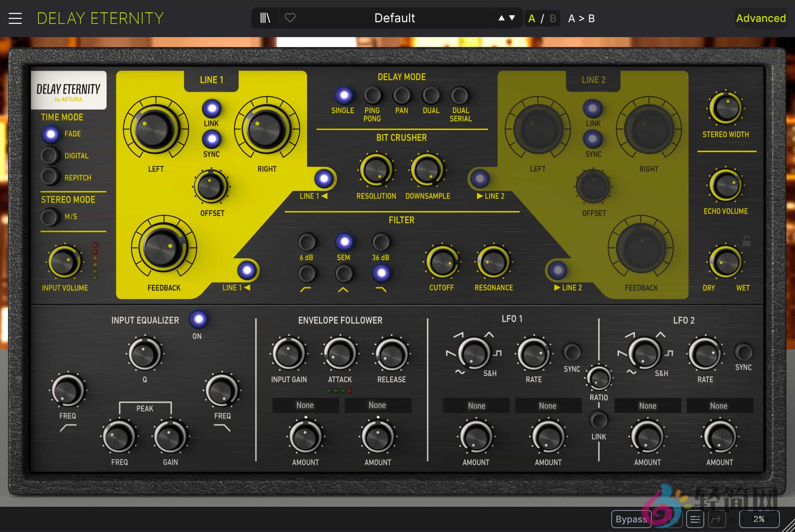Click the Default preset name
The width and height of the screenshot is (795, 532).
tap(394, 18)
